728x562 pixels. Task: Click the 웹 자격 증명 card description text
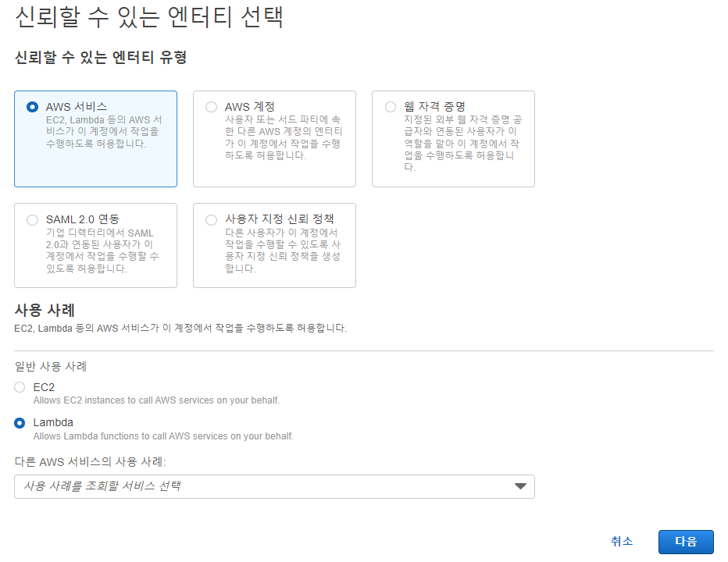[463, 144]
